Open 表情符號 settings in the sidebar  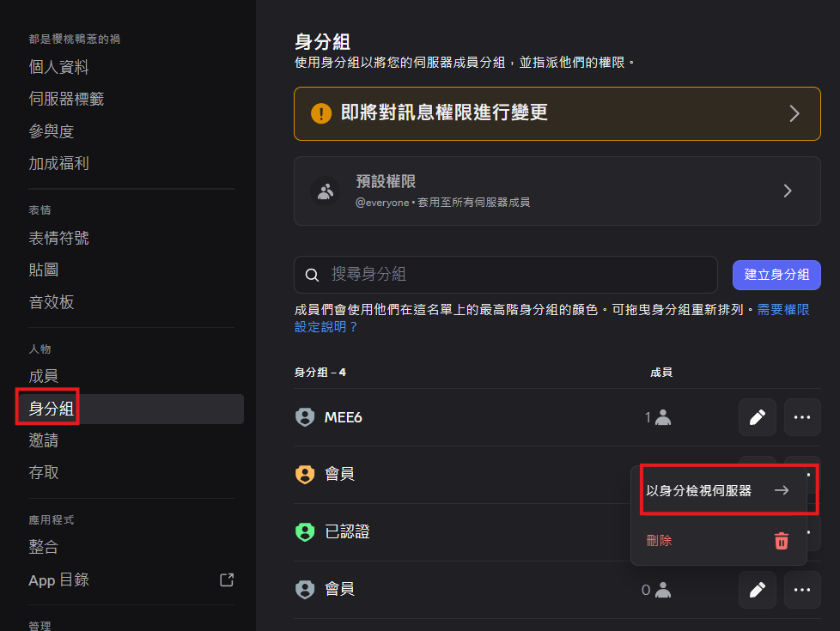[x=59, y=239]
